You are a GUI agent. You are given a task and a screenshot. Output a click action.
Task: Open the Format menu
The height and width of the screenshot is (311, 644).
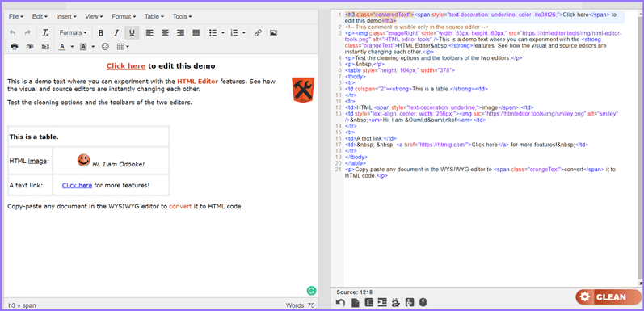click(124, 16)
